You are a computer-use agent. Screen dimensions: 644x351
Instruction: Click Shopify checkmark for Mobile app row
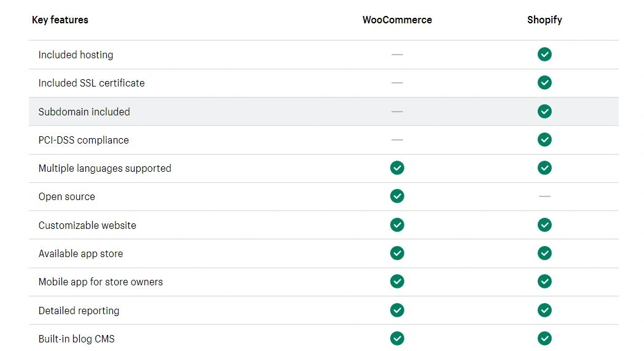tap(544, 281)
